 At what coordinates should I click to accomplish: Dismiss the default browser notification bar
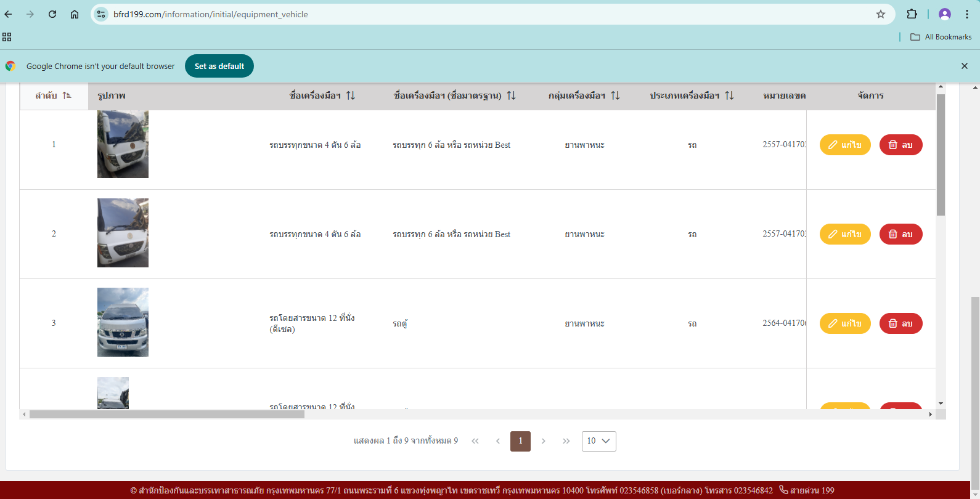point(965,66)
